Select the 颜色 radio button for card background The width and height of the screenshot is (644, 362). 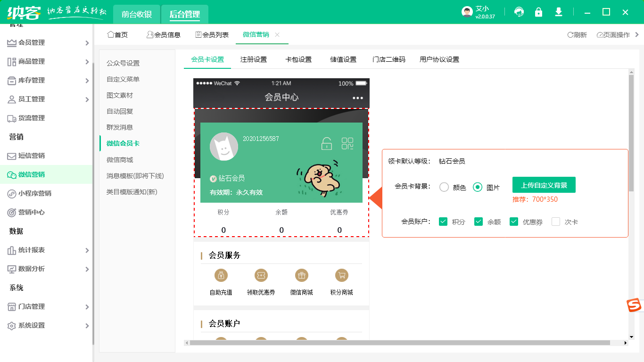tap(444, 187)
